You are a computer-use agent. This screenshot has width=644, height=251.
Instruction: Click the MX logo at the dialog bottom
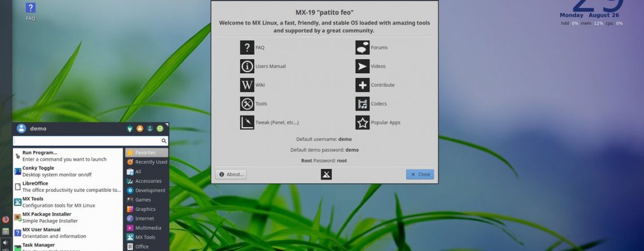coord(326,175)
